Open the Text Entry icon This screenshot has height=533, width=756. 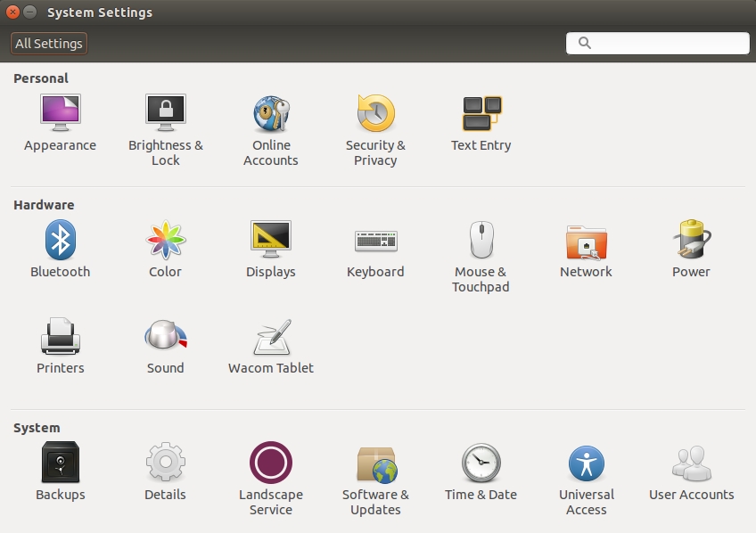click(x=481, y=113)
